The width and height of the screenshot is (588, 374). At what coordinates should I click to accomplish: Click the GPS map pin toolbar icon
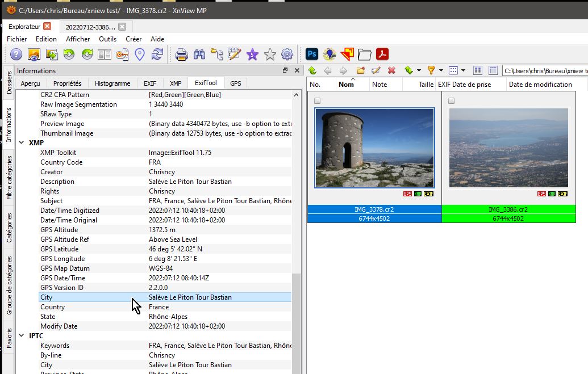click(140, 54)
